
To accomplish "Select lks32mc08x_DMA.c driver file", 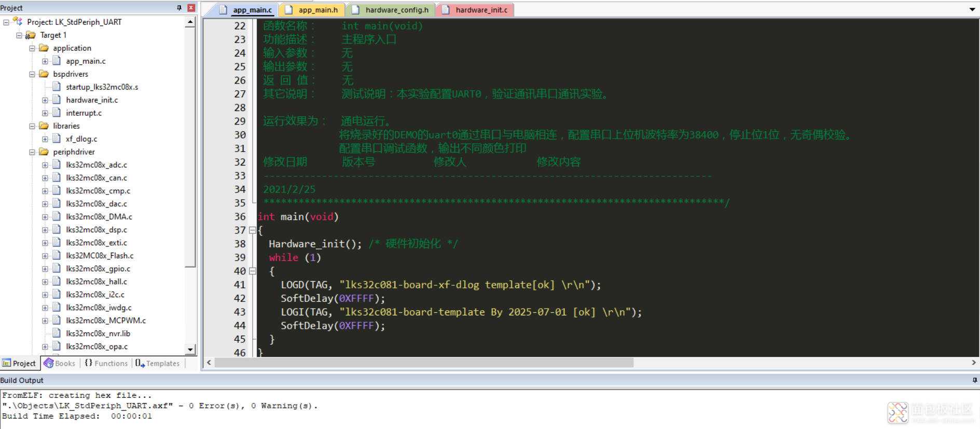I will click(x=99, y=216).
